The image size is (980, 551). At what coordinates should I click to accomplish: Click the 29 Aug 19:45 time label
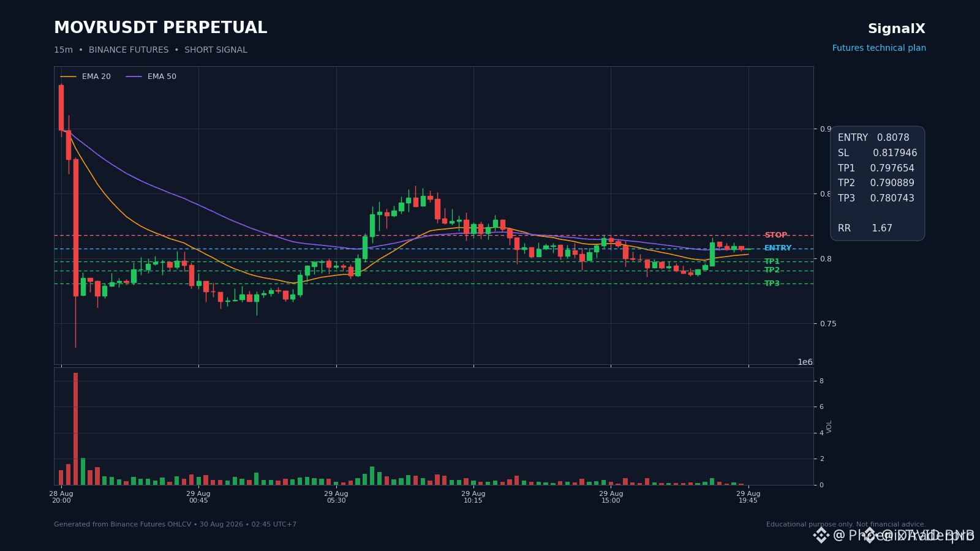click(748, 497)
